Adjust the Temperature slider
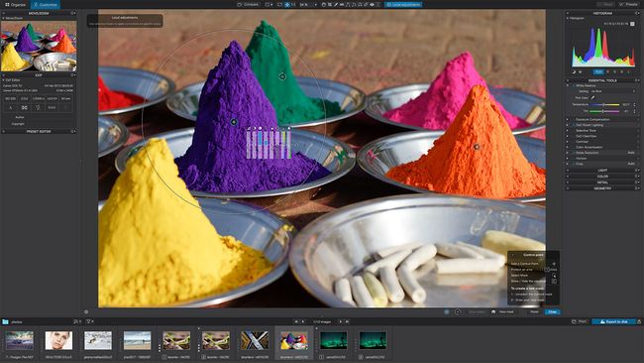The width and height of the screenshot is (644, 363). click(603, 105)
